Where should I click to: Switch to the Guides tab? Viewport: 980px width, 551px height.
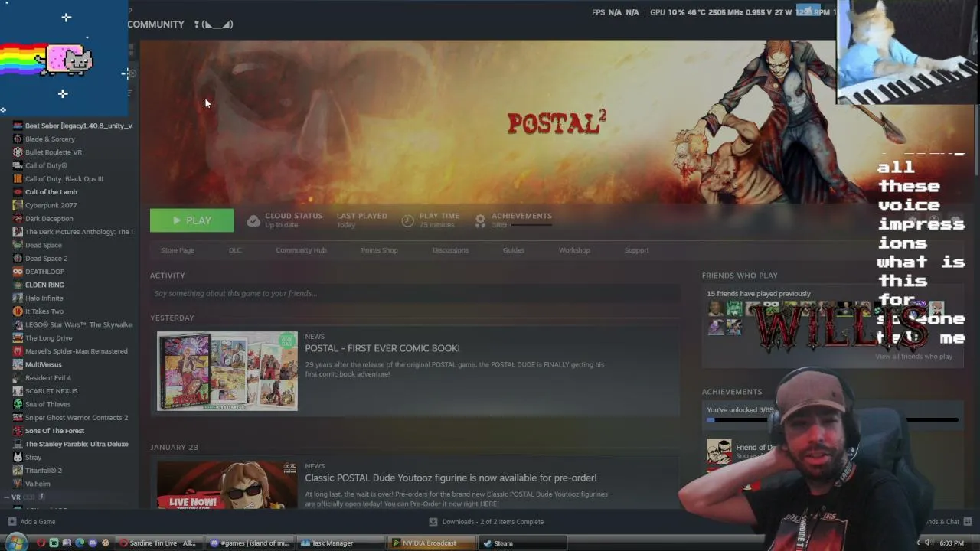tap(513, 250)
